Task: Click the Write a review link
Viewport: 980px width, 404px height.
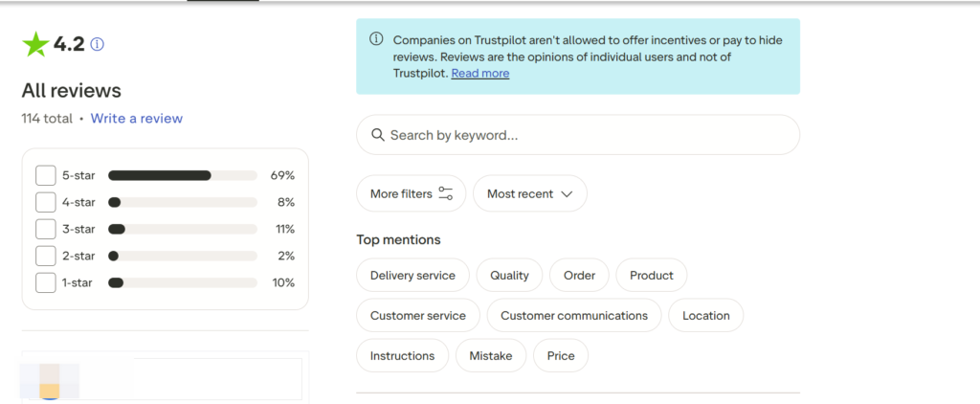Action: [137, 119]
